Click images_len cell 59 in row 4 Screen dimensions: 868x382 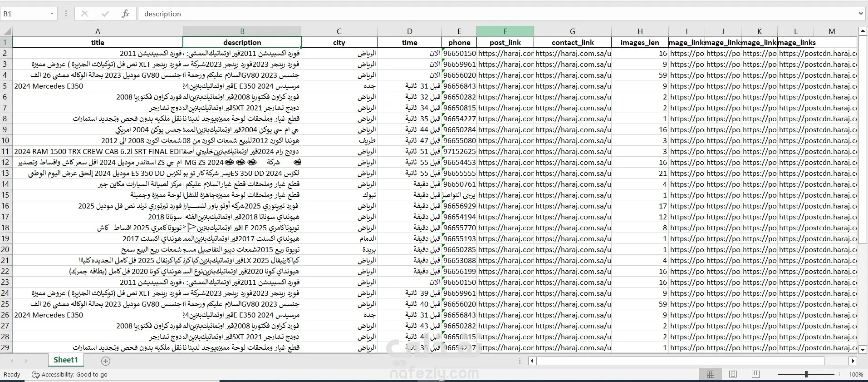pyautogui.click(x=640, y=75)
